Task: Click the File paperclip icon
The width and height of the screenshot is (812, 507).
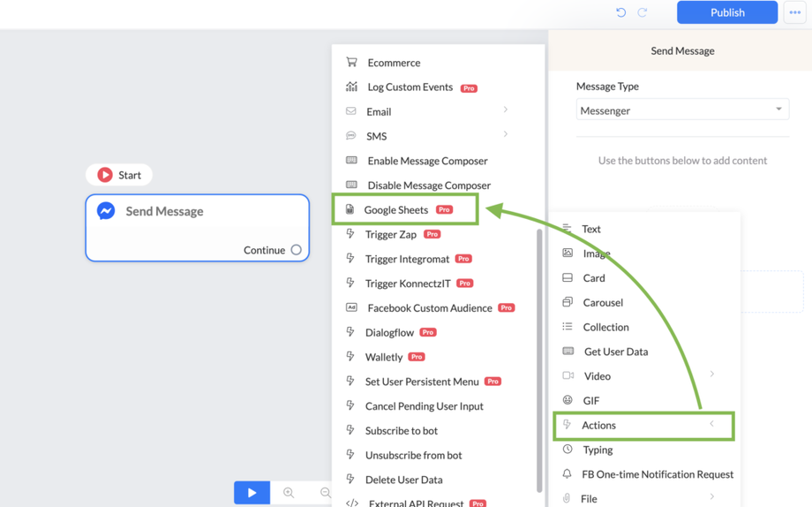Action: point(567,498)
